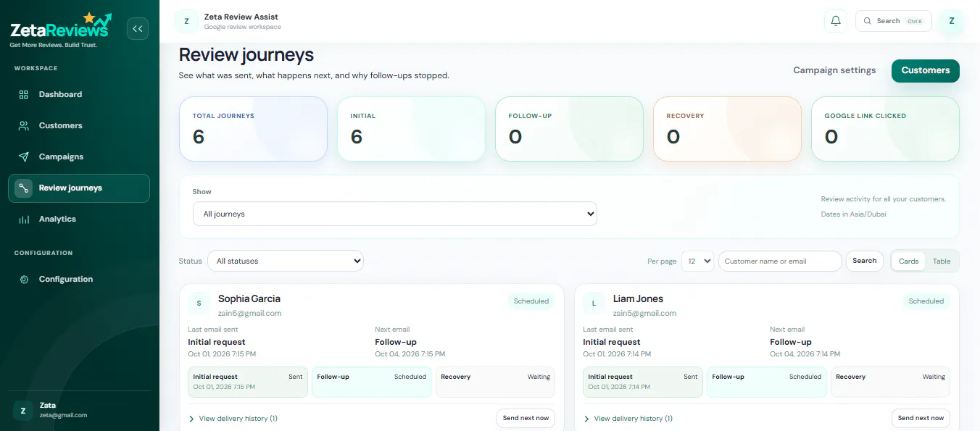
Task: Click the Zeta account avatar in the sidebar footer
Action: click(x=23, y=411)
